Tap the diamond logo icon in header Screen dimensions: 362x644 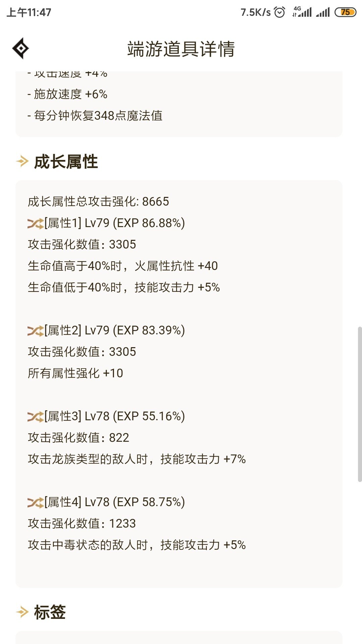[20, 49]
